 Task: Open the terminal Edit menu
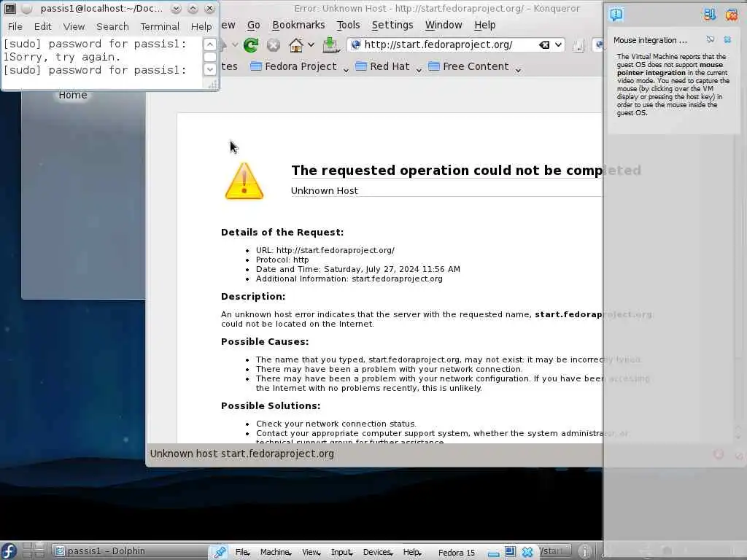click(42, 27)
